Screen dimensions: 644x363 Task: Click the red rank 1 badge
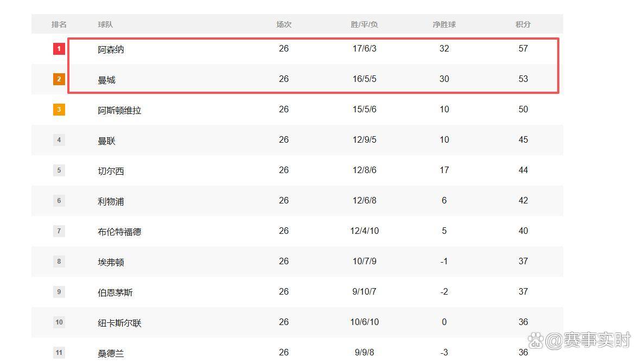59,49
